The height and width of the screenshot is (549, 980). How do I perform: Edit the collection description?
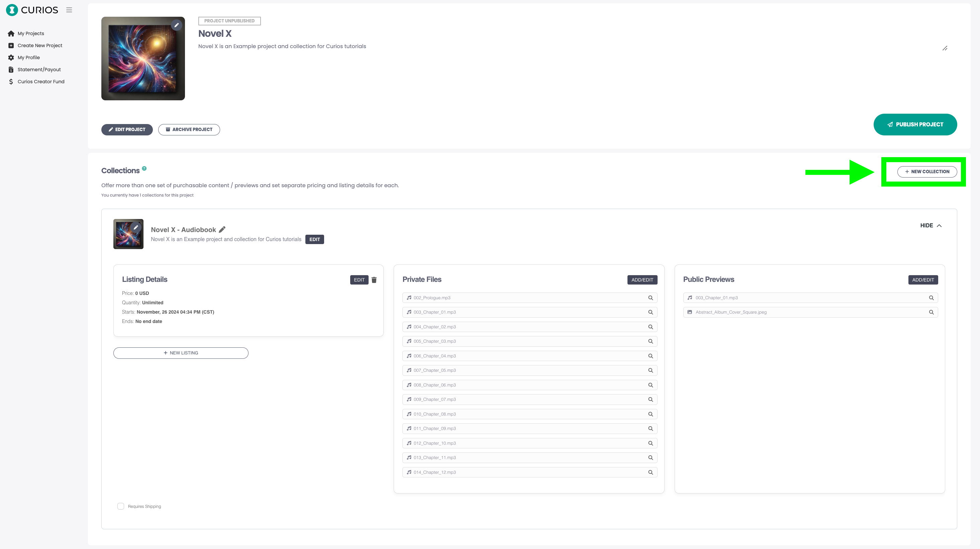[315, 239]
